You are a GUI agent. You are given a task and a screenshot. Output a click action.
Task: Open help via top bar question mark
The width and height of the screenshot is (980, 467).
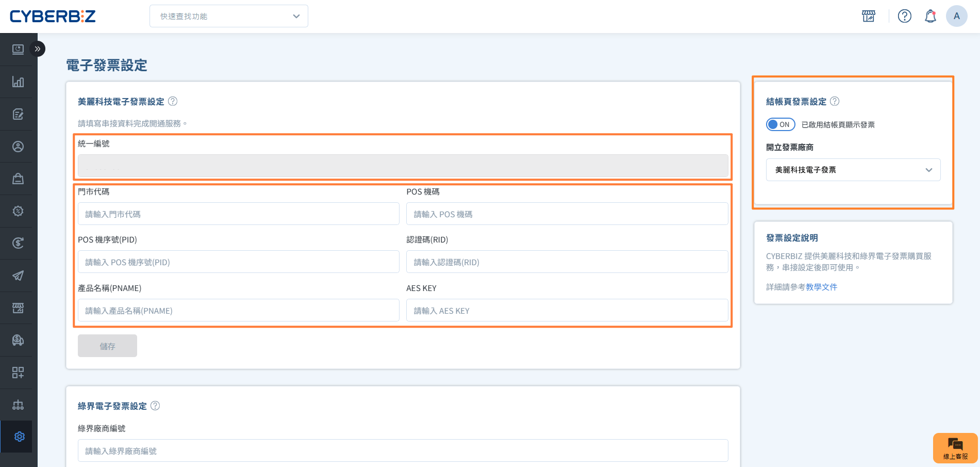[x=904, y=17]
